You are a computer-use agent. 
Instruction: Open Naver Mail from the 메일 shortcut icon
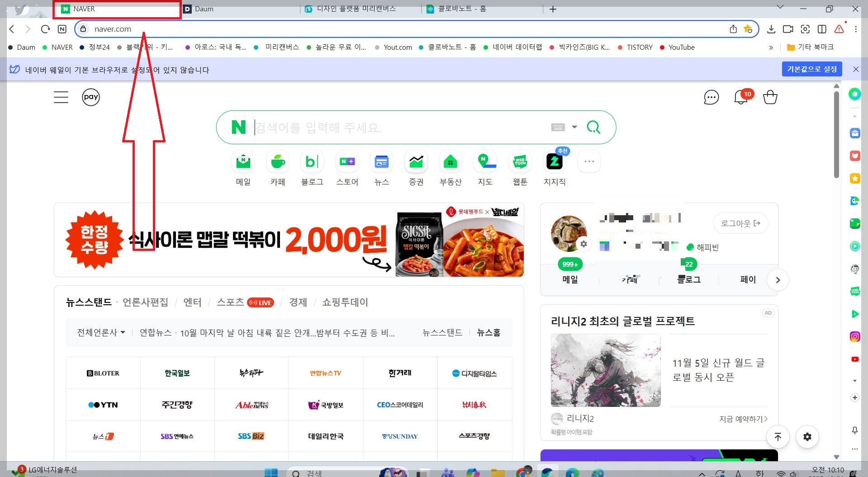coord(243,161)
